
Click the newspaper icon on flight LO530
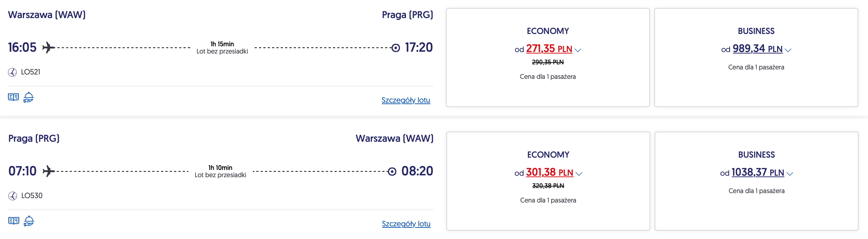coord(14,221)
